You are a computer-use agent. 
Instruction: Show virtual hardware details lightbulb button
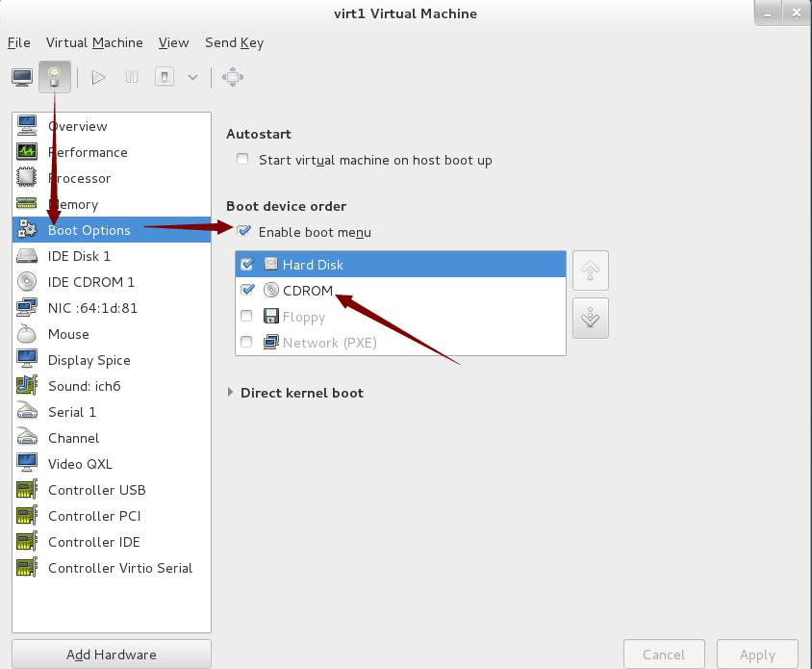pos(55,77)
